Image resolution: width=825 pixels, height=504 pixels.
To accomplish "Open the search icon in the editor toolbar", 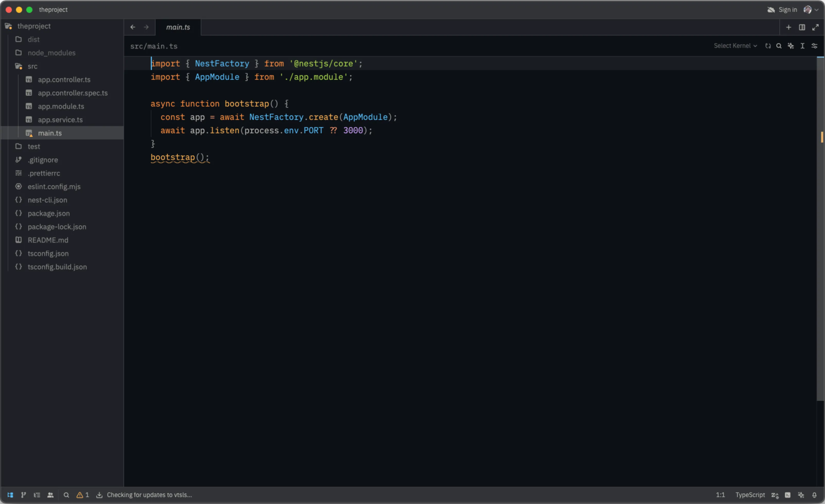I will point(779,46).
